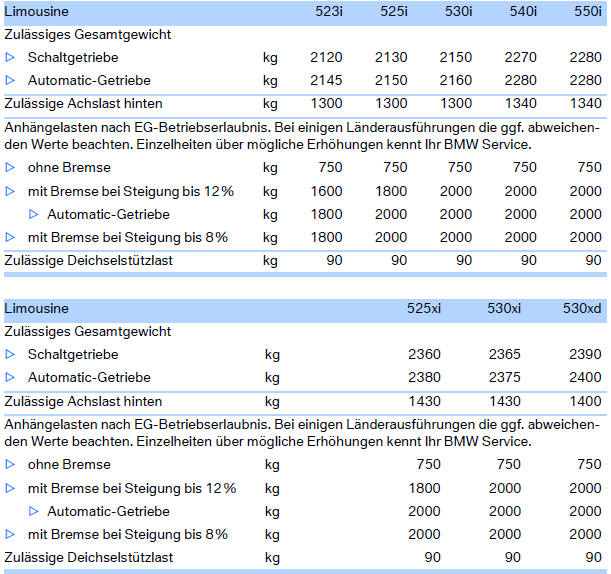Click triangle beside 'Steigung bis 8%' in 525xi table
This screenshot has height=574, width=611.
pos(10,534)
